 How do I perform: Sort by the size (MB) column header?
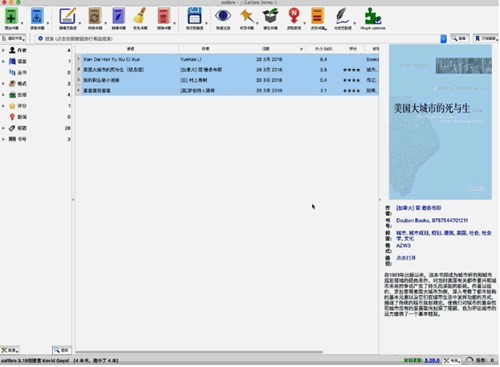tap(323, 49)
